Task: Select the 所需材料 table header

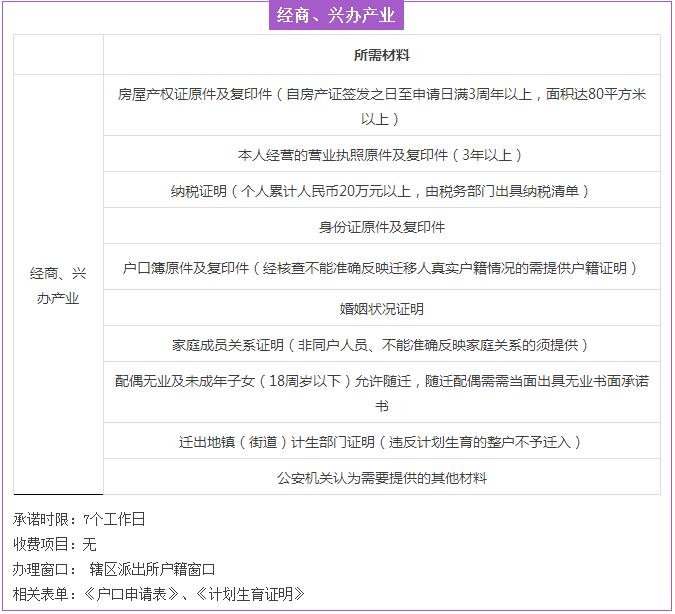Action: pyautogui.click(x=381, y=55)
